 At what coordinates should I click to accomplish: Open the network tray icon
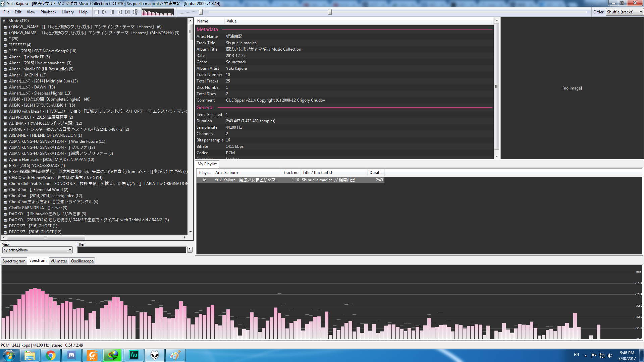(602, 356)
